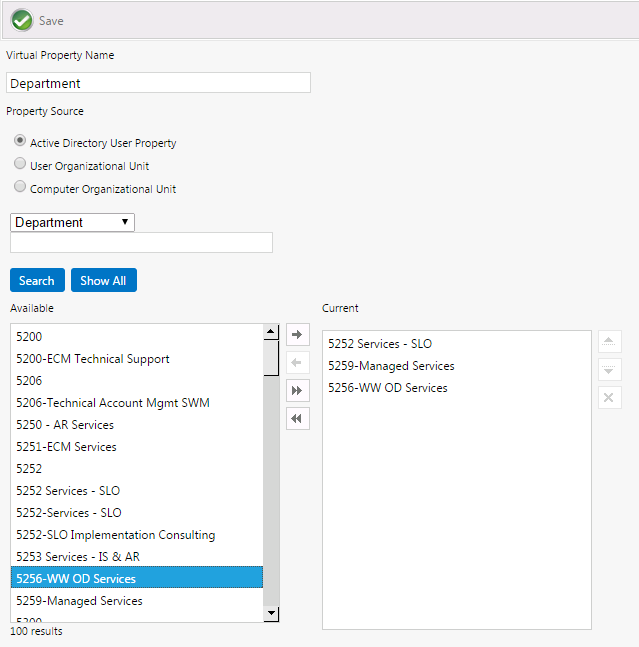Select 5200-ECM Technical Support in Available list
Image resolution: width=639 pixels, height=647 pixels.
tap(93, 359)
